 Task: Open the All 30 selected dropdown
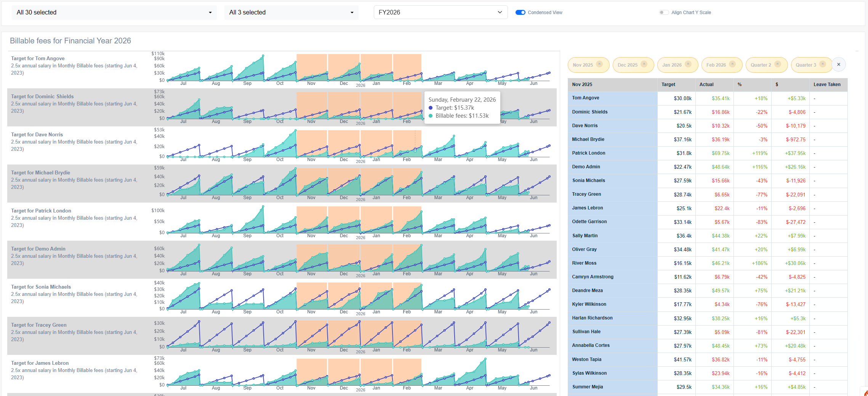(114, 13)
